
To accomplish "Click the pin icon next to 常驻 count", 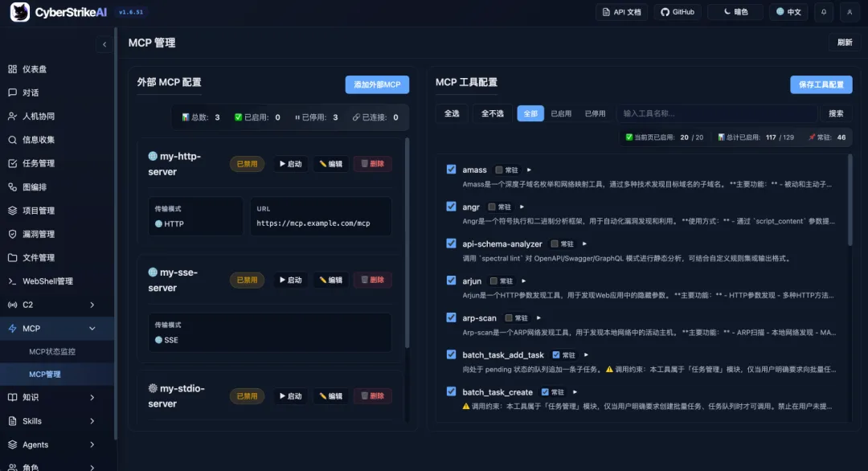I will click(812, 137).
